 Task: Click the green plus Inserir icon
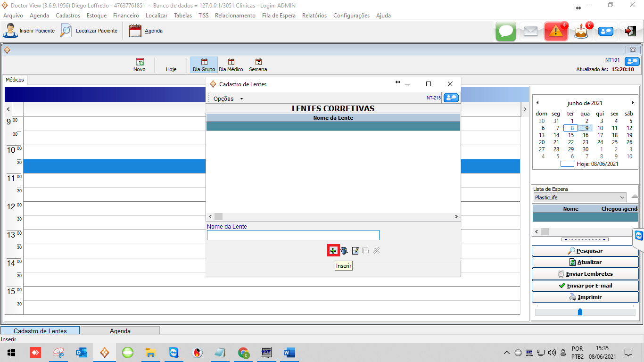click(333, 251)
